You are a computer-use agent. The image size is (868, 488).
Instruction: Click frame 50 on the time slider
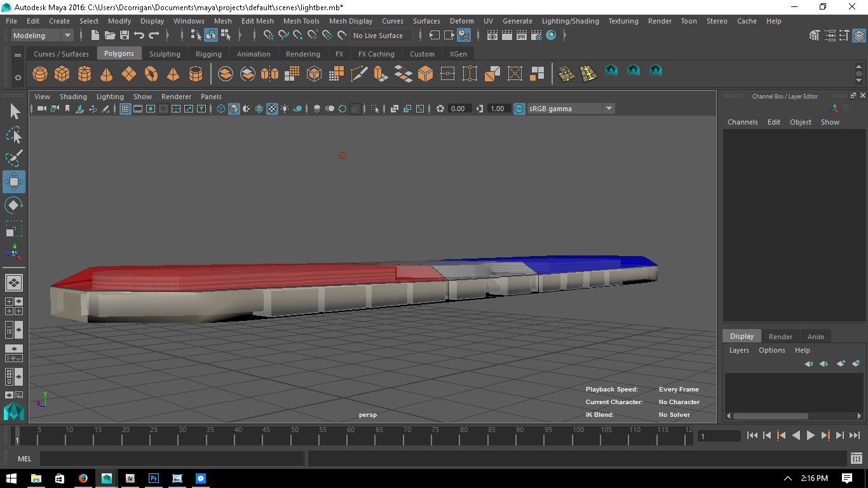(294, 437)
